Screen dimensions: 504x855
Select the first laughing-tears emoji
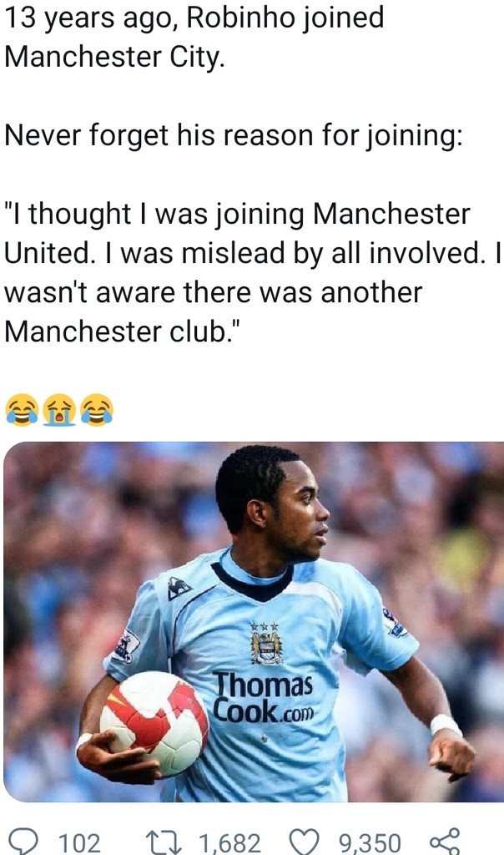tap(22, 409)
